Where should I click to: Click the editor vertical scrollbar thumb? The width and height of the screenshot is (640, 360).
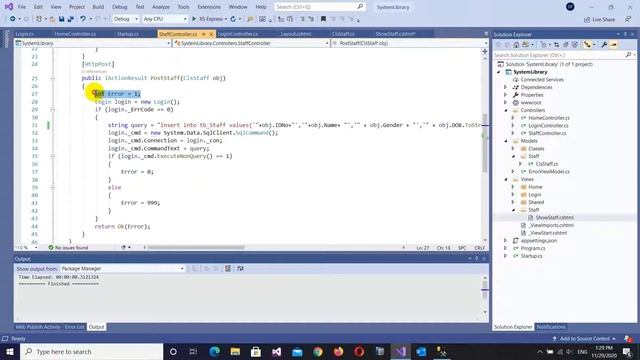[x=485, y=142]
